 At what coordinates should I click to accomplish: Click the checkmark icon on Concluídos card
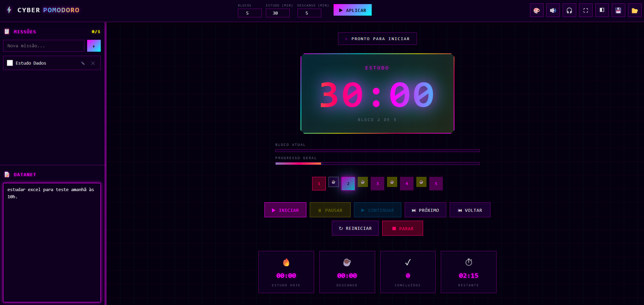tap(408, 262)
